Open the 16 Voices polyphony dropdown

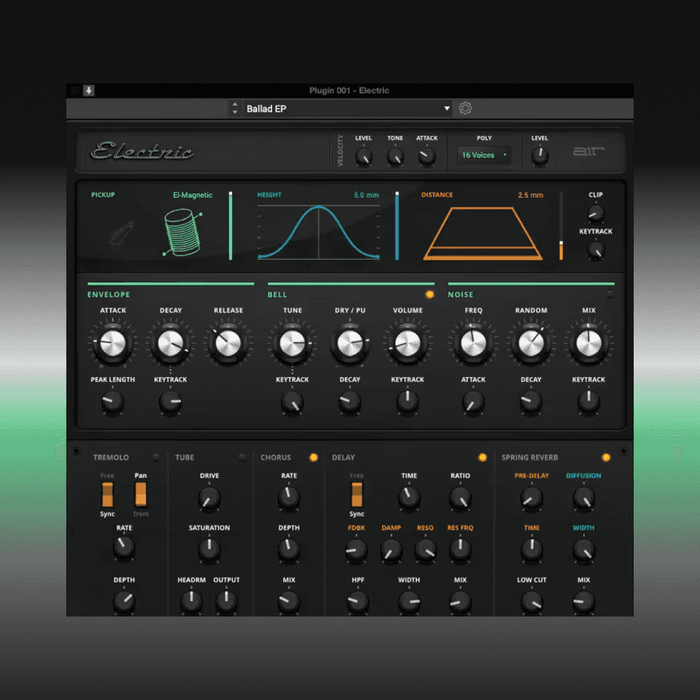(x=484, y=155)
